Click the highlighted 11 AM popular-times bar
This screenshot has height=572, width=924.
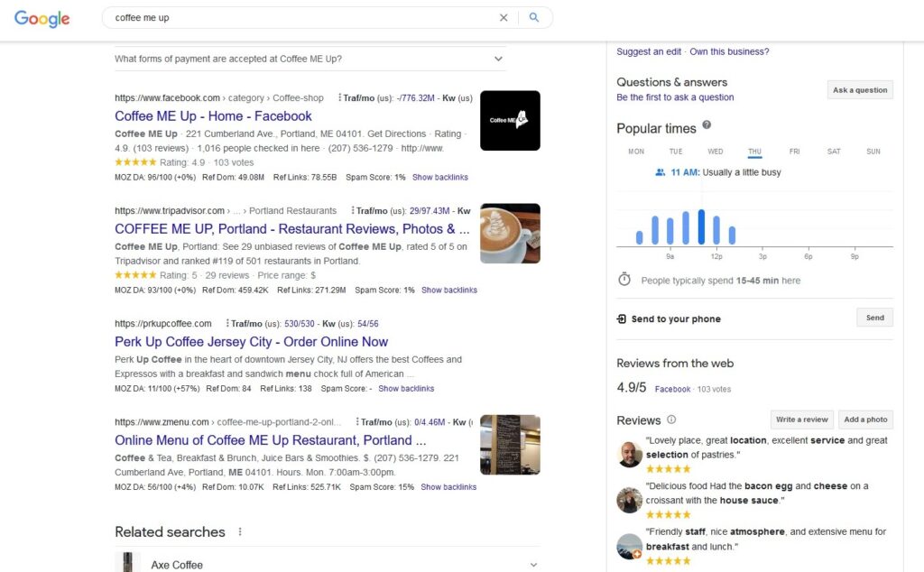[x=701, y=226]
